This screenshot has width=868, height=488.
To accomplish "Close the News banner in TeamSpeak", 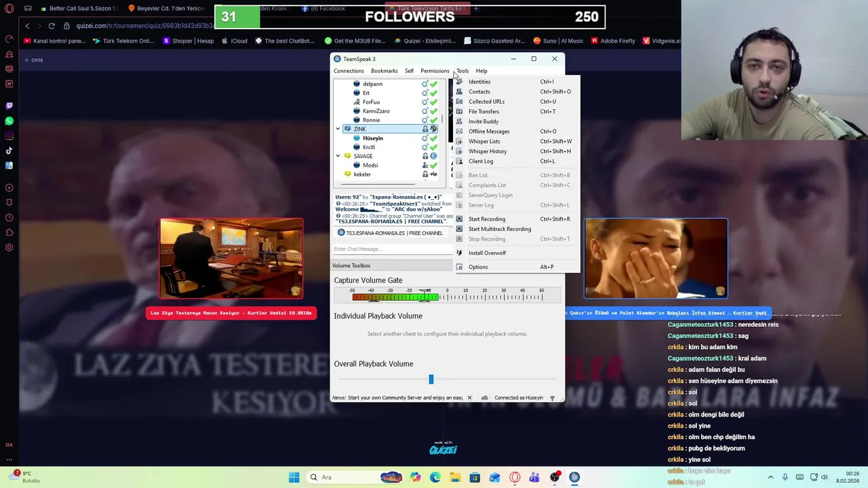I will coord(469,398).
